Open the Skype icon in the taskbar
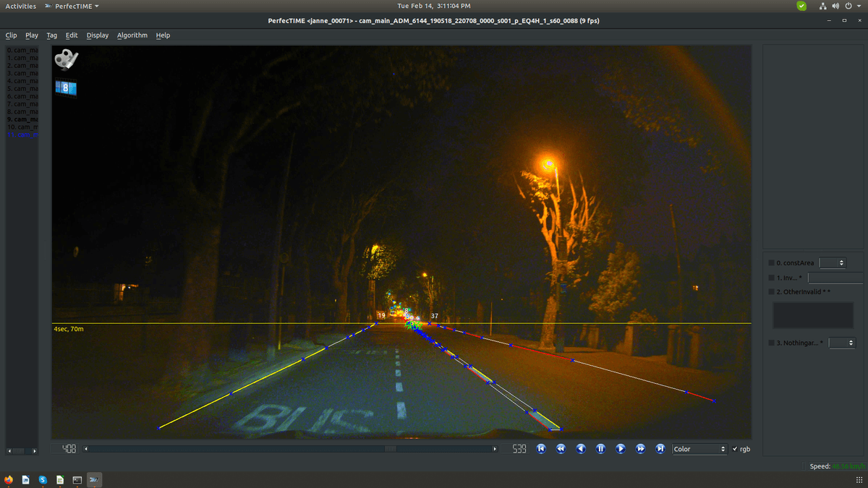Screen dimensions: 868x488 (x=43, y=479)
